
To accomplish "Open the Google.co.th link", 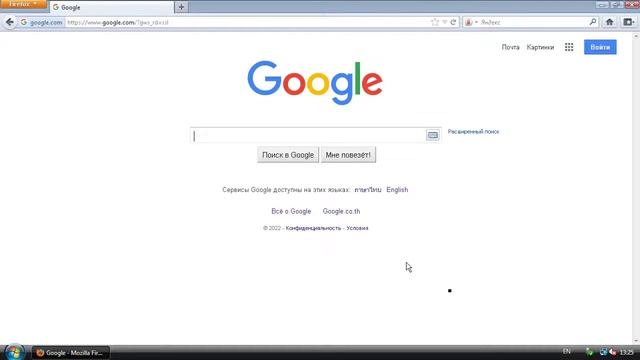I will (x=341, y=211).
